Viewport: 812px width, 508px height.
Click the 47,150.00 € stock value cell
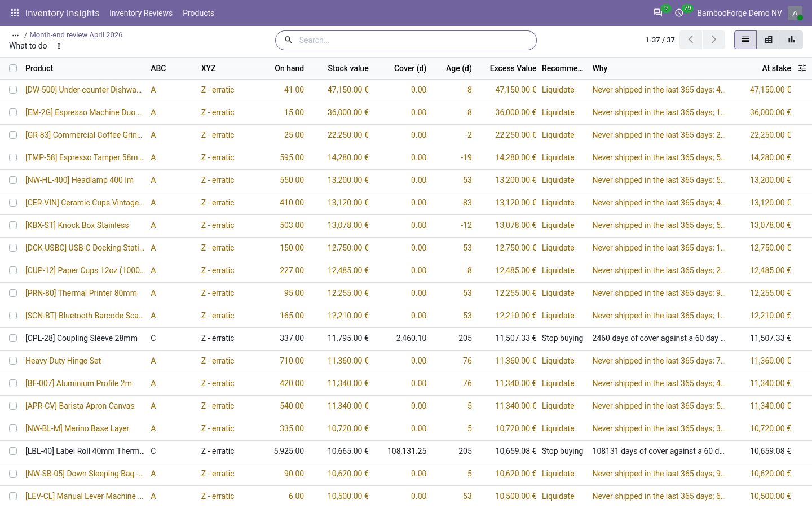[348, 90]
